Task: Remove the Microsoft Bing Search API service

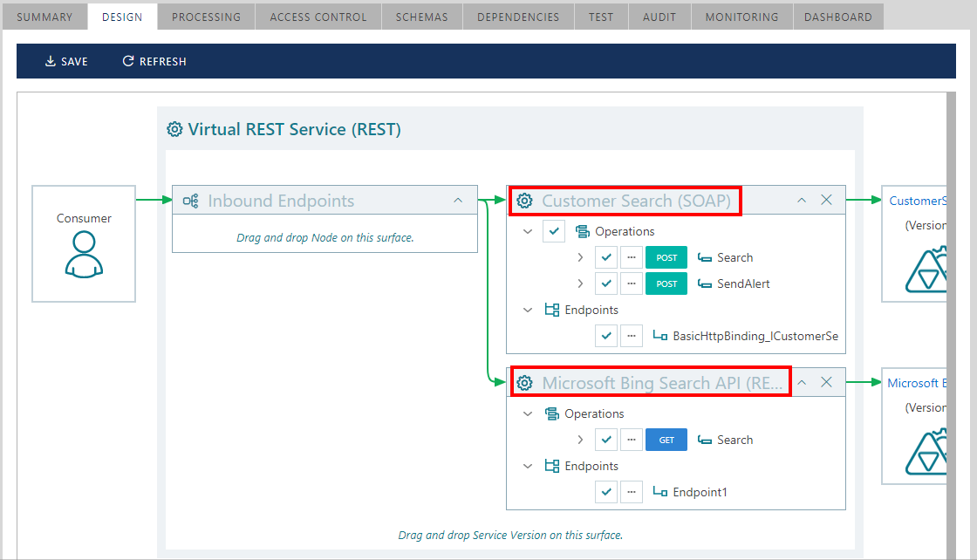Action: [x=826, y=382]
